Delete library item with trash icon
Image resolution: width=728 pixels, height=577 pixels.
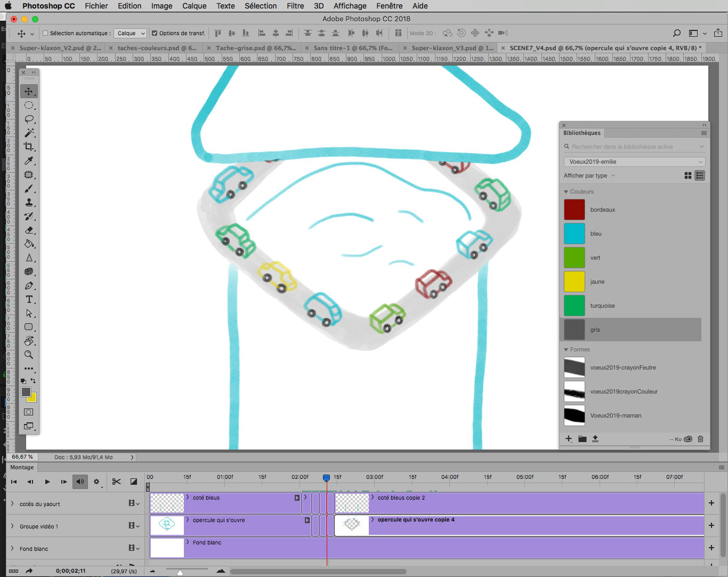(x=700, y=439)
